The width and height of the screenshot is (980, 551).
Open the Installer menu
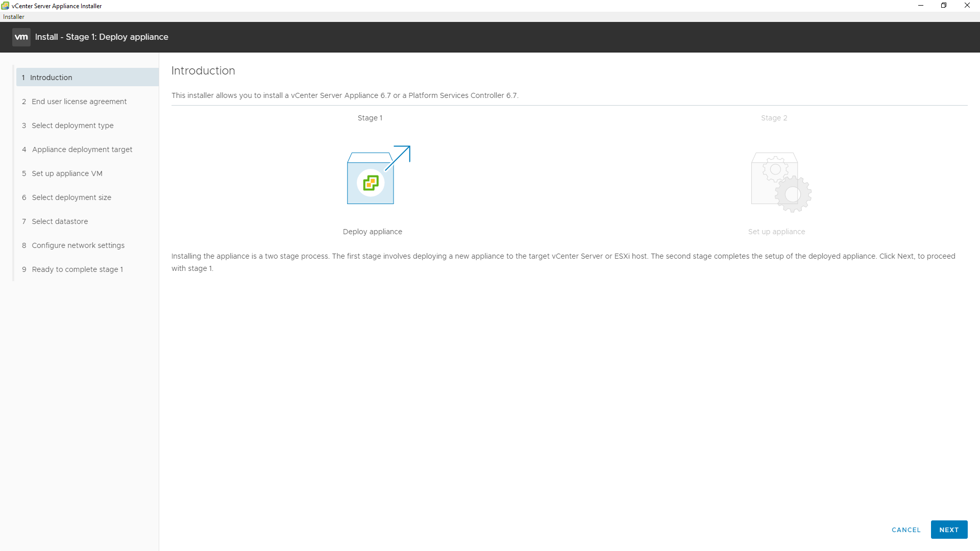[14, 17]
